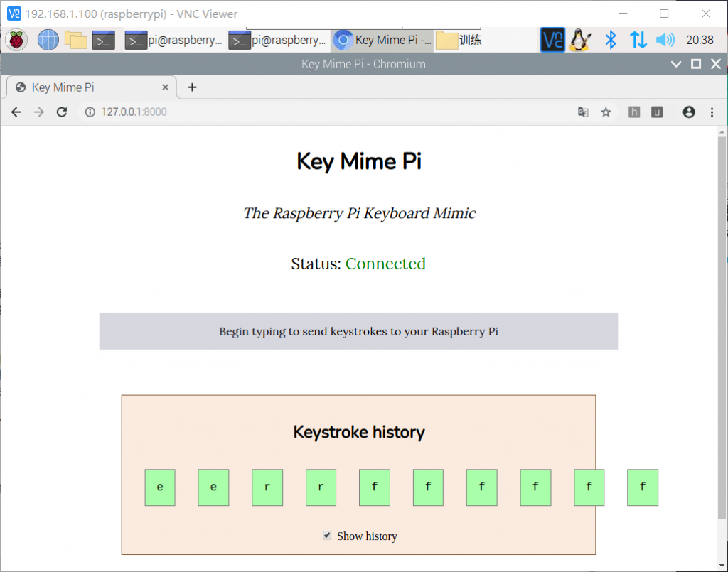Viewport: 728px width, 572px height.
Task: Open a new tab with plus button
Action: point(191,87)
